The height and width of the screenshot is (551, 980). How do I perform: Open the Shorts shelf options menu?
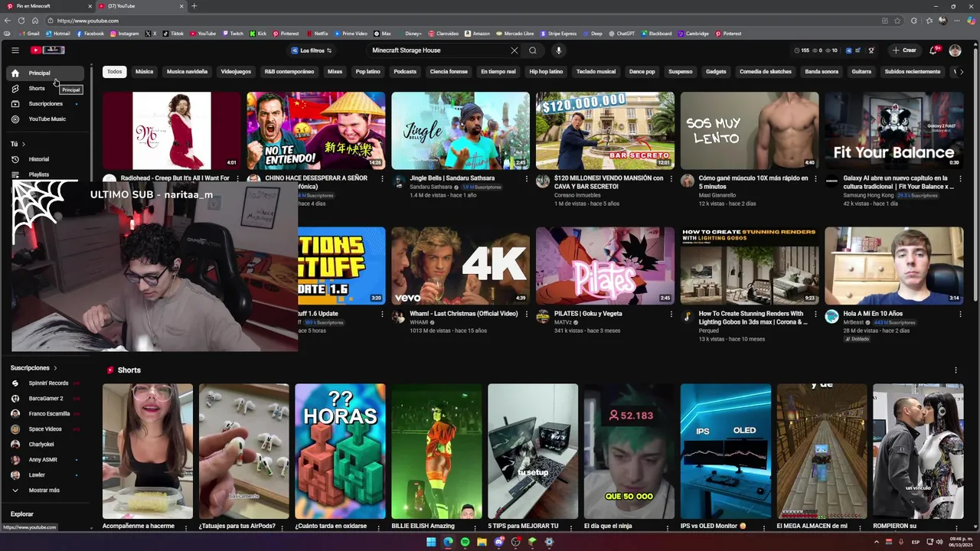(955, 370)
